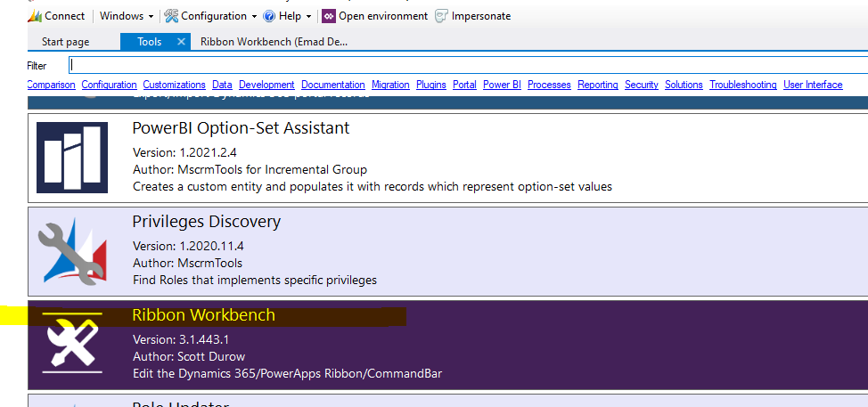This screenshot has height=407, width=868.
Task: Select the Ribbon Workbench title in the list
Action: 204,314
